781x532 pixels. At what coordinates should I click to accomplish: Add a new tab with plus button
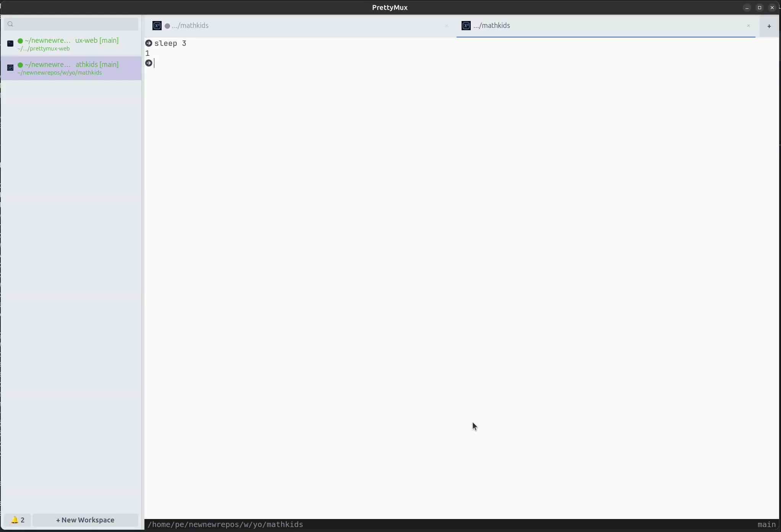coord(769,26)
